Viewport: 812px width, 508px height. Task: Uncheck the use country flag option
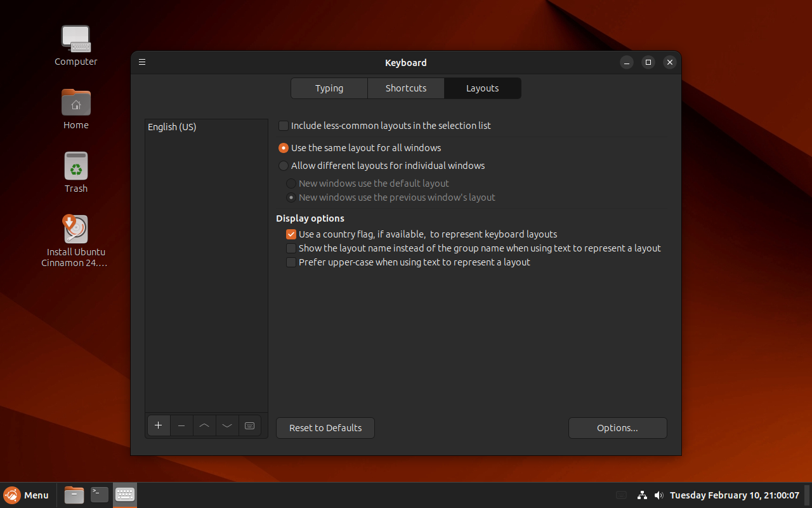[291, 234]
